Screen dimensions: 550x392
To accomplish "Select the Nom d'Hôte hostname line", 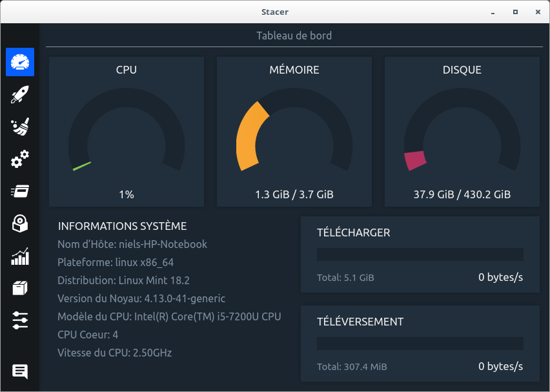I will click(x=132, y=244).
